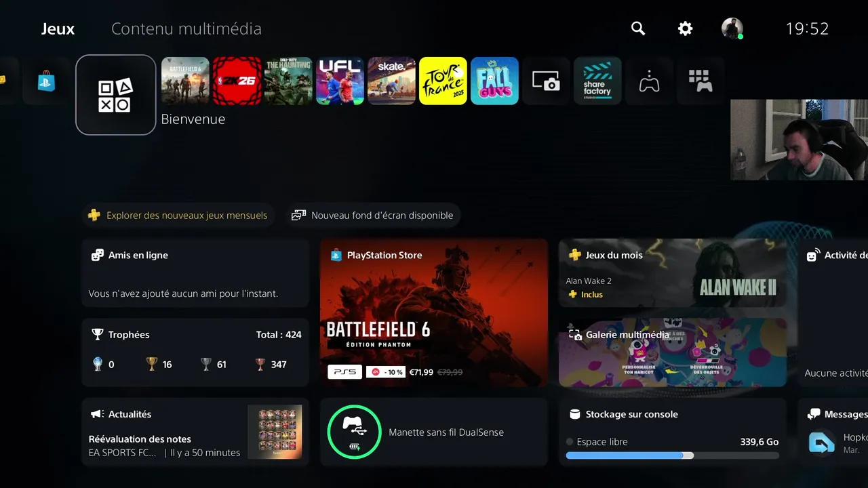Viewport: 868px width, 488px height.
Task: Click the gold trophy count 16
Action: 167,365
